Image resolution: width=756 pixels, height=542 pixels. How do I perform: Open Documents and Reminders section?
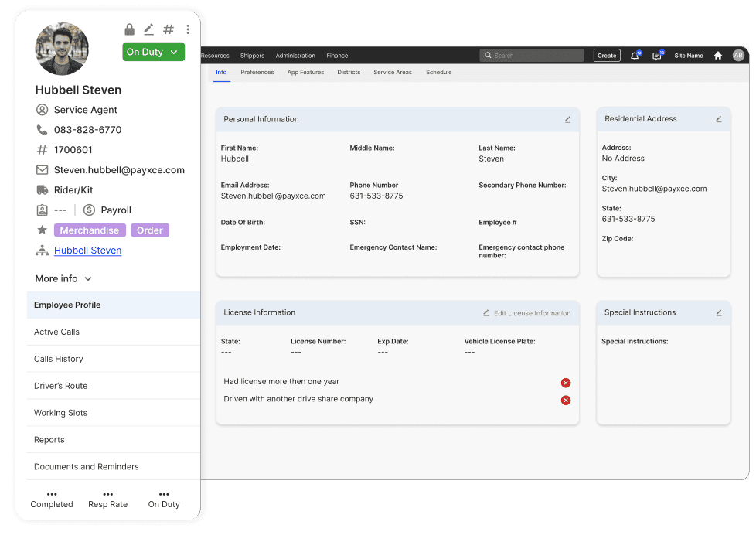click(x=114, y=467)
